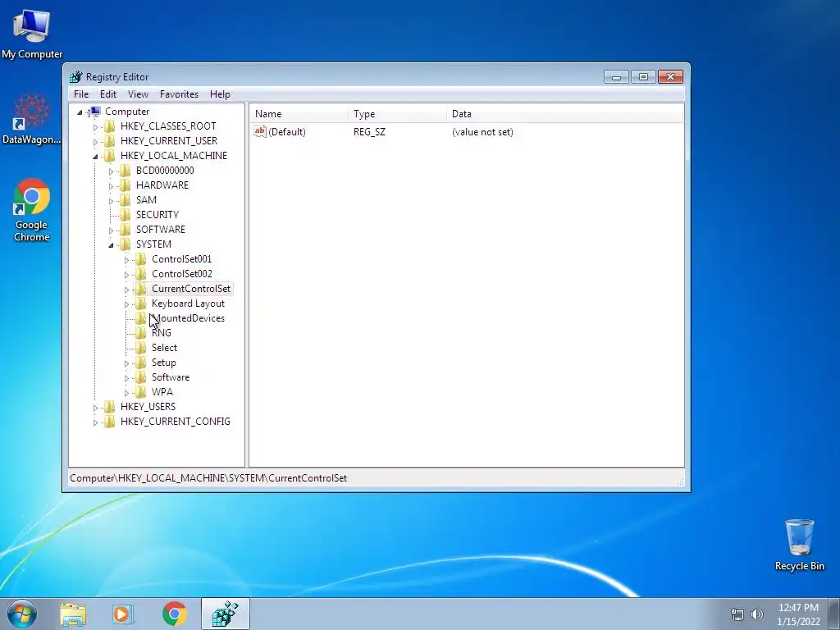Open the Help menu
Viewport: 840px width, 630px height.
pos(220,94)
